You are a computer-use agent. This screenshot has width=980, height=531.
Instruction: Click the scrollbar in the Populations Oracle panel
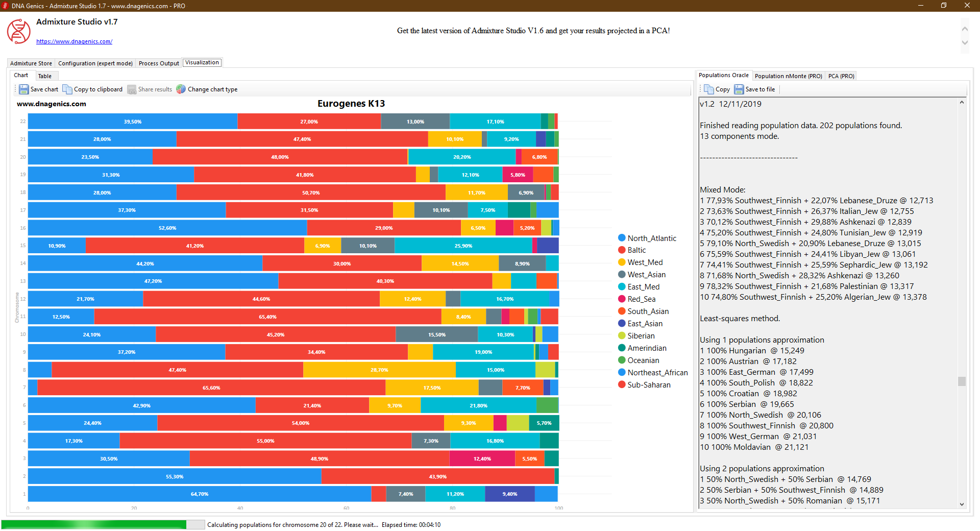962,381
